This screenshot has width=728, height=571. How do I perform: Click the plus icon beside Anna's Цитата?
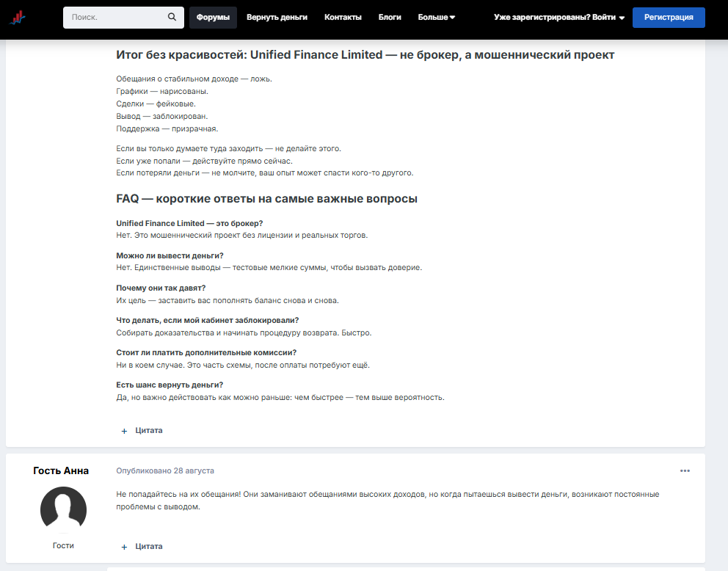(x=124, y=547)
